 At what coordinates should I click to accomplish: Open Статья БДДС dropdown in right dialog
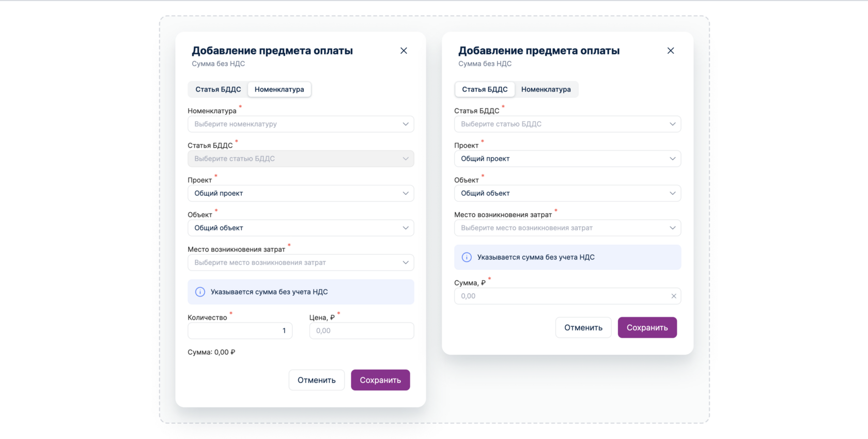pos(567,124)
